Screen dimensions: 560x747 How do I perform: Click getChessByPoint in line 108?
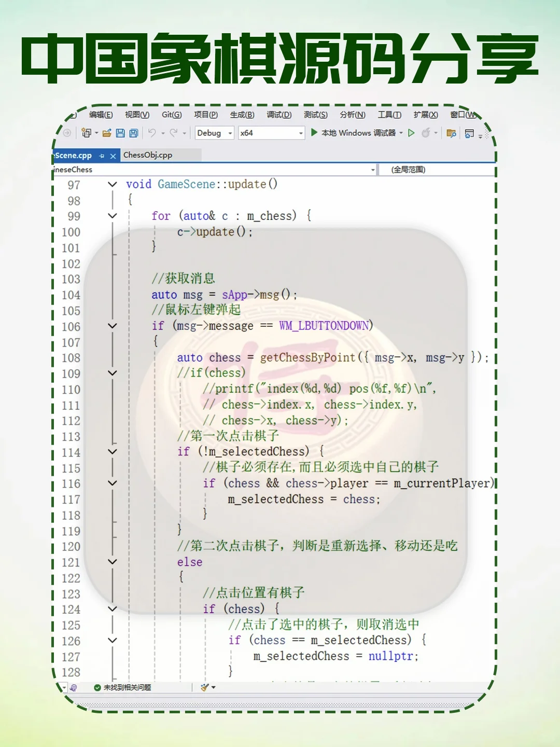pyautogui.click(x=308, y=357)
